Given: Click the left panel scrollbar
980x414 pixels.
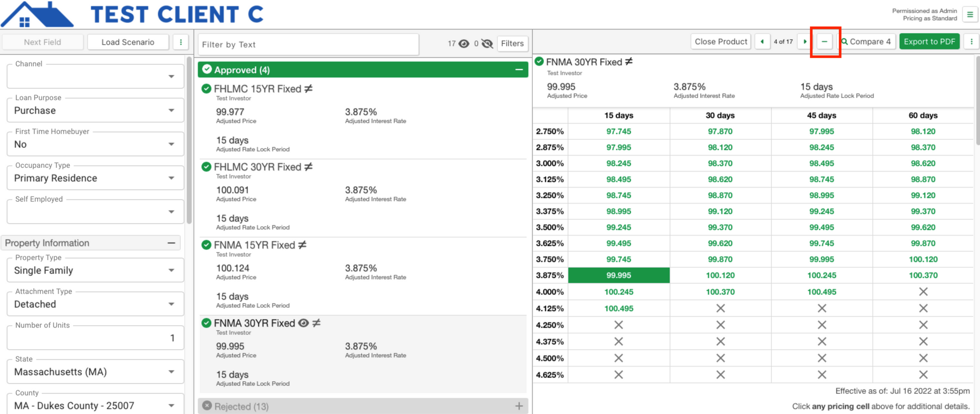Looking at the screenshot, I should [x=189, y=140].
